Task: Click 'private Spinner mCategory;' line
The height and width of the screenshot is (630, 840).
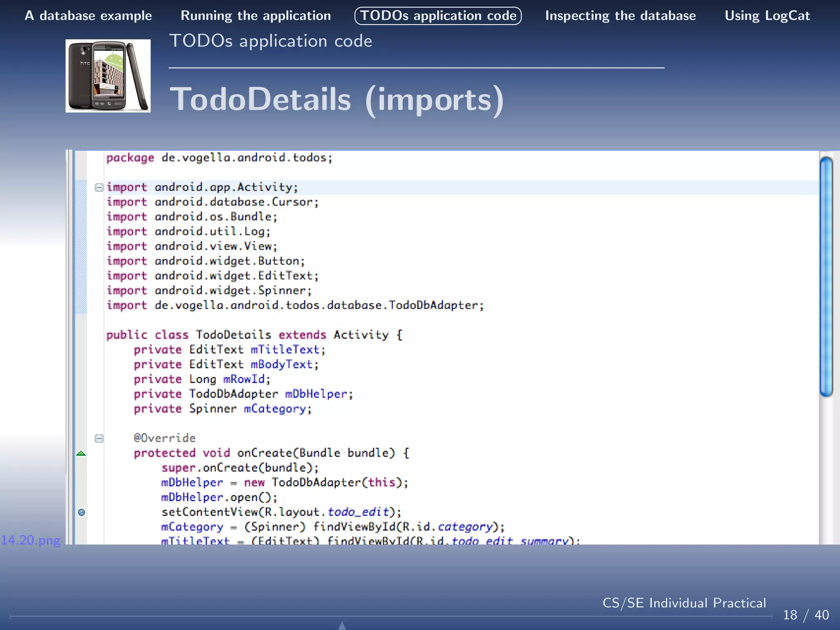Action: (223, 409)
